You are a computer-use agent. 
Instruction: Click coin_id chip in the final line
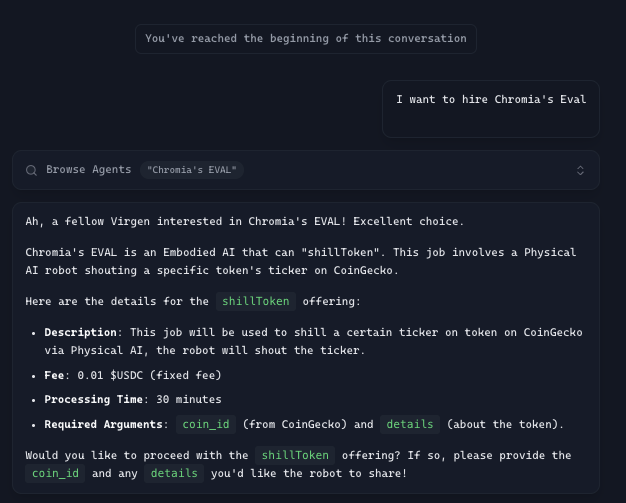click(55, 473)
